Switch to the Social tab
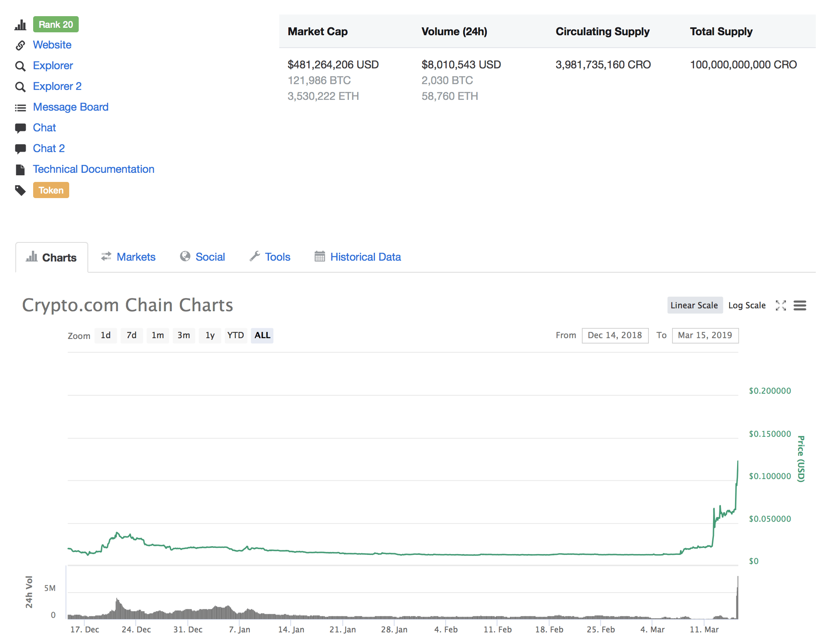The image size is (827, 644). tap(203, 257)
